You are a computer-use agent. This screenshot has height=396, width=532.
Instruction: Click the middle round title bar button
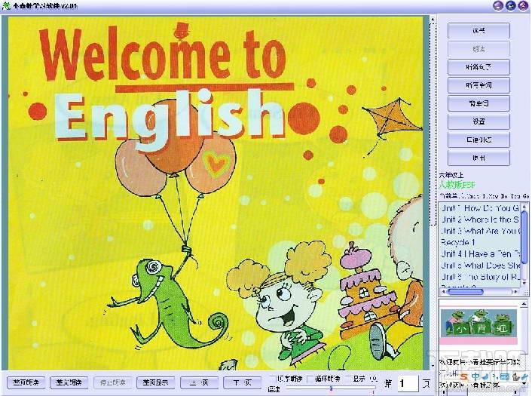pos(511,5)
